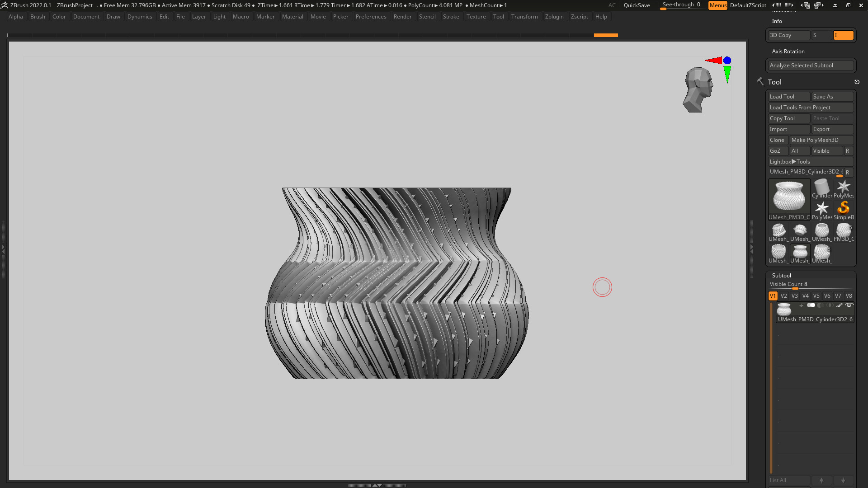Select the SimpleBrush tool icon
Image resolution: width=868 pixels, height=488 pixels.
pyautogui.click(x=843, y=210)
